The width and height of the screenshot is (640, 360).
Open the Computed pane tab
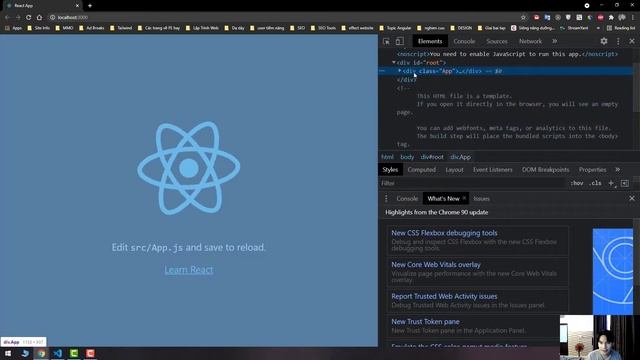point(422,170)
